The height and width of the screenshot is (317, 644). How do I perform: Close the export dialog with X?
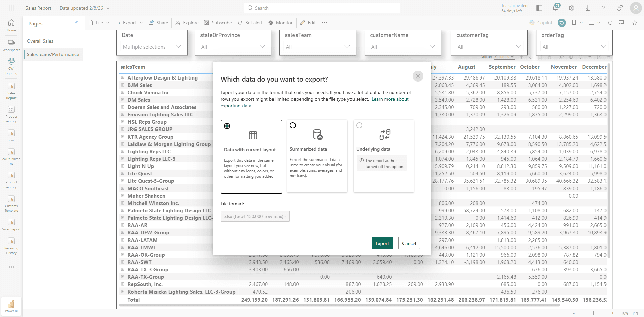pos(418,76)
